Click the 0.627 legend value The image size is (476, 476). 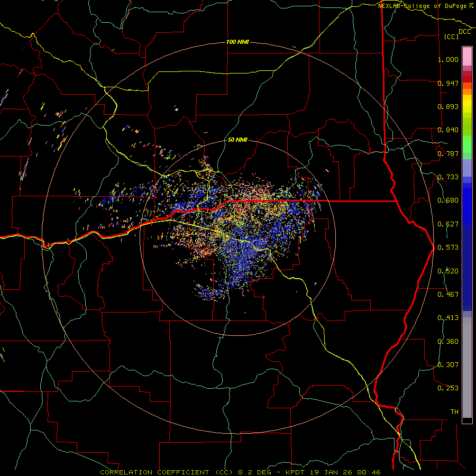click(x=448, y=224)
